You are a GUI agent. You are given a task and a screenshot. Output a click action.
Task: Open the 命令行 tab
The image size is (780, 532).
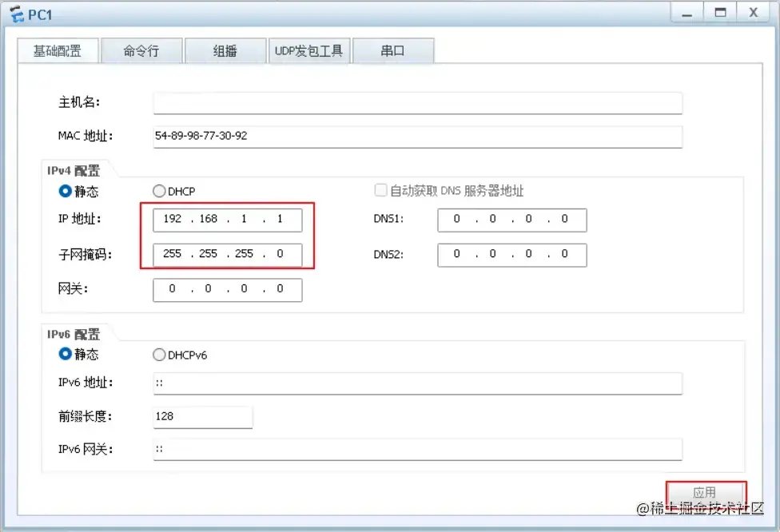pyautogui.click(x=141, y=50)
